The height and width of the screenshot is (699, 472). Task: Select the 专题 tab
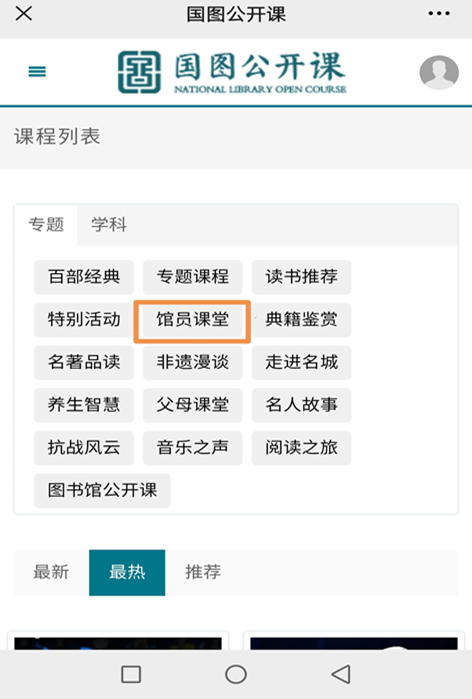tap(46, 224)
